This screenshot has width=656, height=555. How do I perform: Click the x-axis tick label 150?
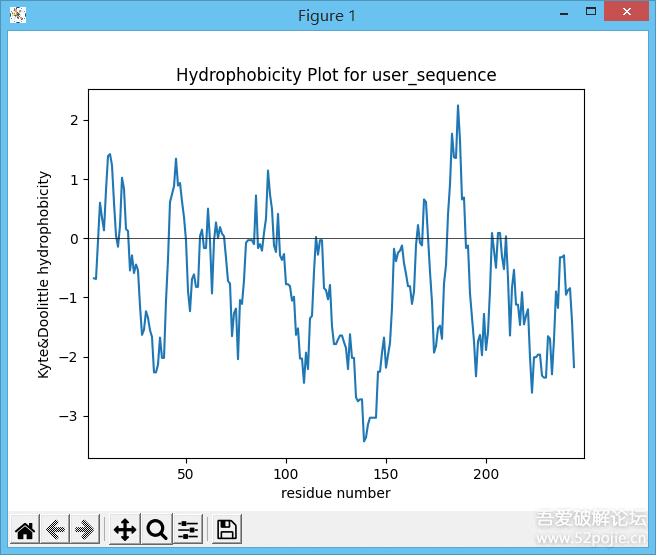386,474
